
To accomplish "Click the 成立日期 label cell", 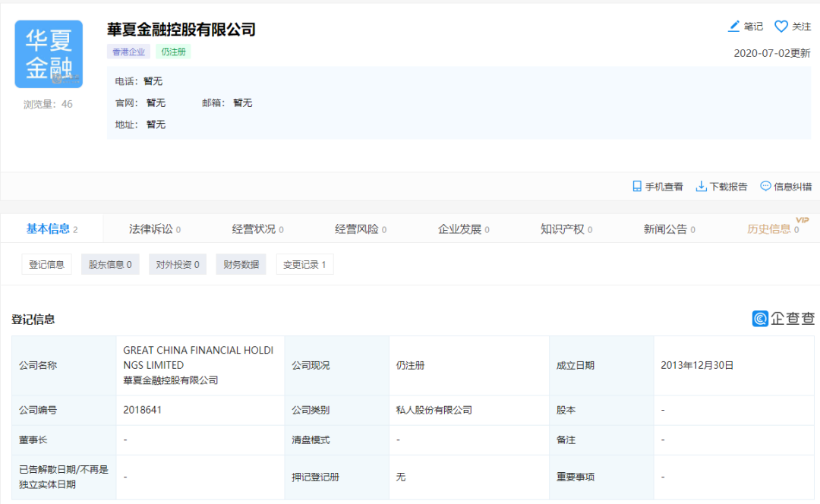I will click(601, 365).
